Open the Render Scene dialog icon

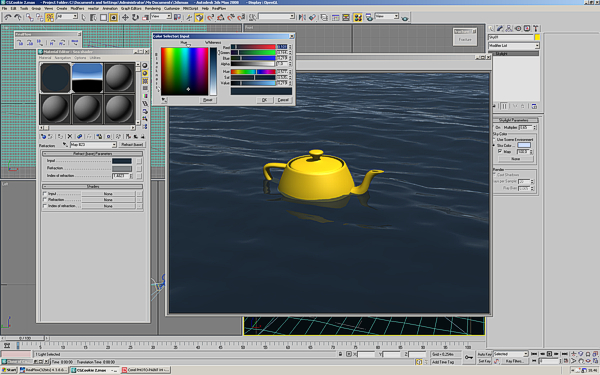coord(369,17)
